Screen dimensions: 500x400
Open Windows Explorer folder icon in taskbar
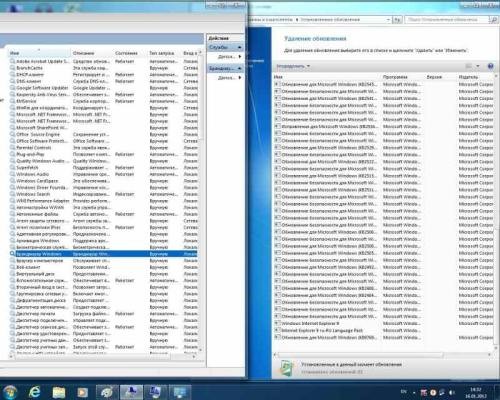59,392
